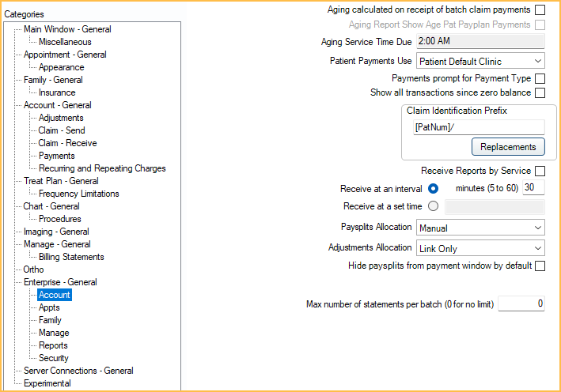Select Main Window - General category
Image resolution: width=561 pixels, height=392 pixels.
tap(67, 29)
